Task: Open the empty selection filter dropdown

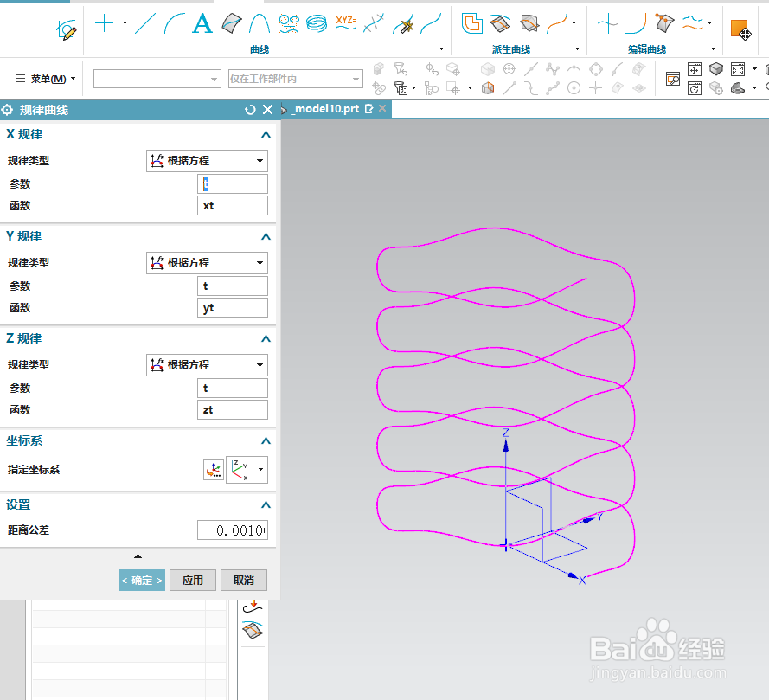Action: click(157, 79)
